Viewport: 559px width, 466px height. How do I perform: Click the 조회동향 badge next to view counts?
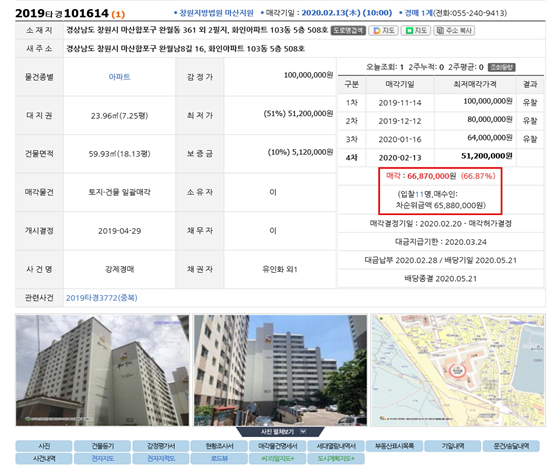click(x=502, y=67)
